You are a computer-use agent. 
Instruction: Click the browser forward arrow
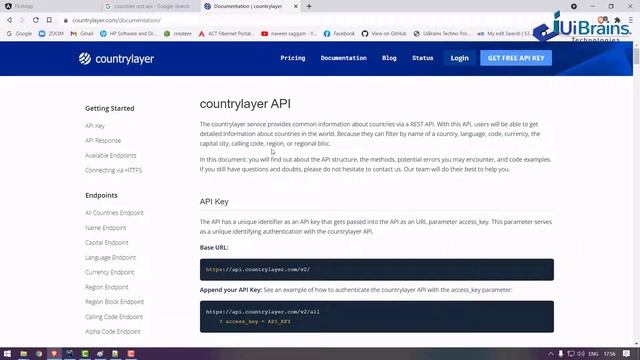click(22, 20)
